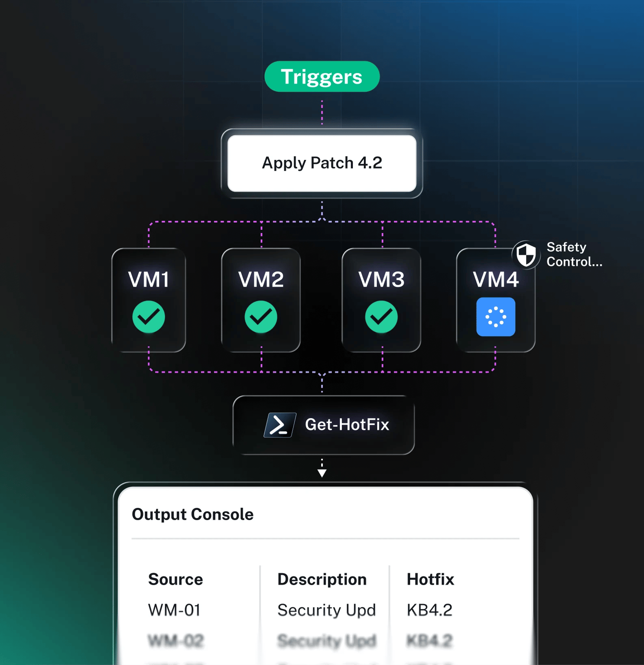
Task: Click the Description column header
Action: [322, 579]
